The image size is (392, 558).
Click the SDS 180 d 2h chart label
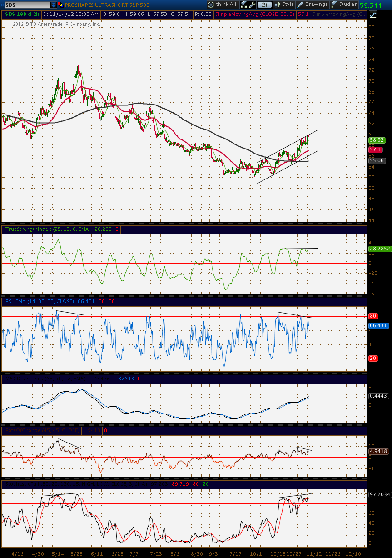click(x=22, y=15)
